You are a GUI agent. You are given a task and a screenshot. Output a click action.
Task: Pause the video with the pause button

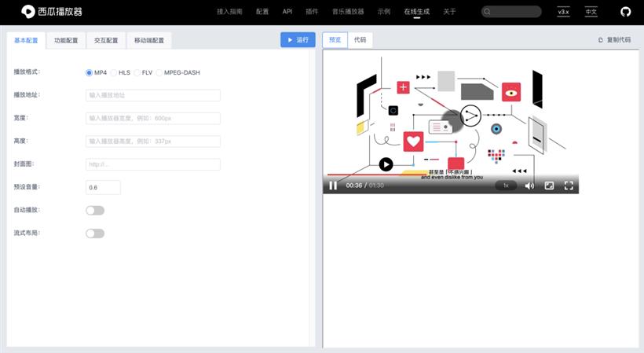point(333,186)
